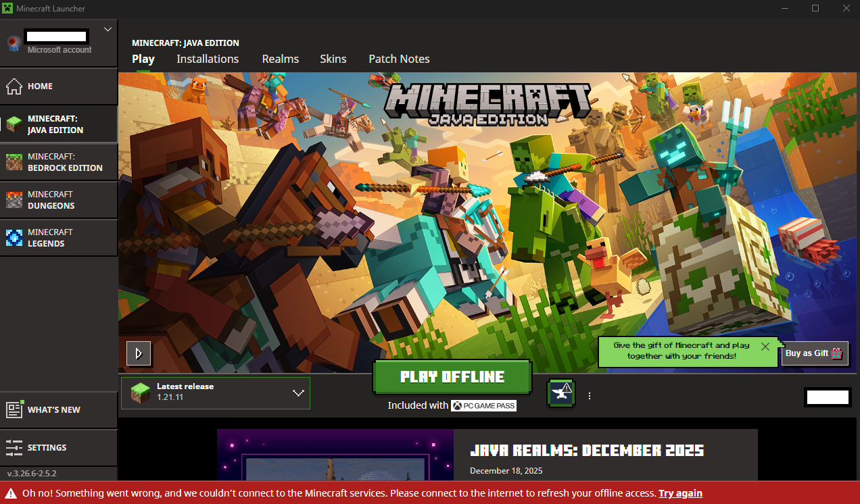Open What's New section
The width and height of the screenshot is (860, 504).
[x=59, y=409]
